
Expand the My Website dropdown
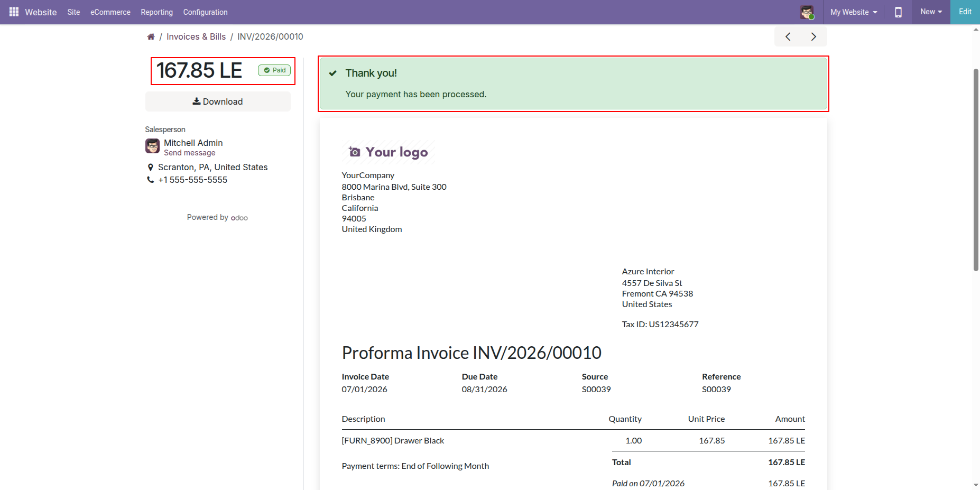[x=854, y=12]
